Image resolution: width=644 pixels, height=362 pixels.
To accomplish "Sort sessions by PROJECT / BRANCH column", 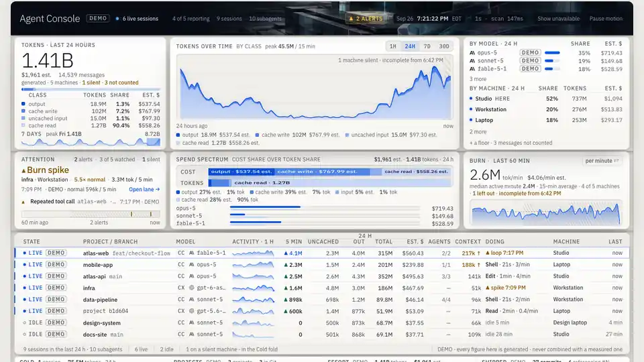I will [x=110, y=242].
